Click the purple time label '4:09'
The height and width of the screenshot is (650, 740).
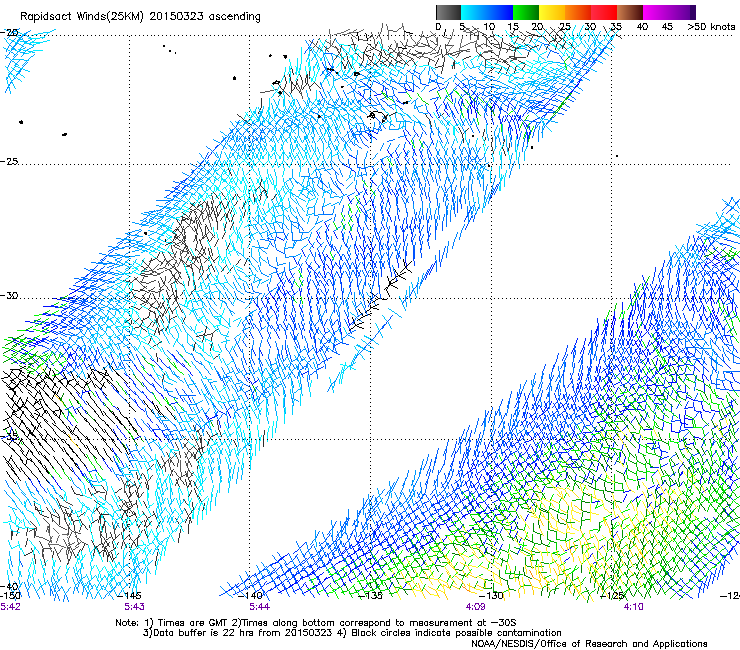[x=475, y=607]
